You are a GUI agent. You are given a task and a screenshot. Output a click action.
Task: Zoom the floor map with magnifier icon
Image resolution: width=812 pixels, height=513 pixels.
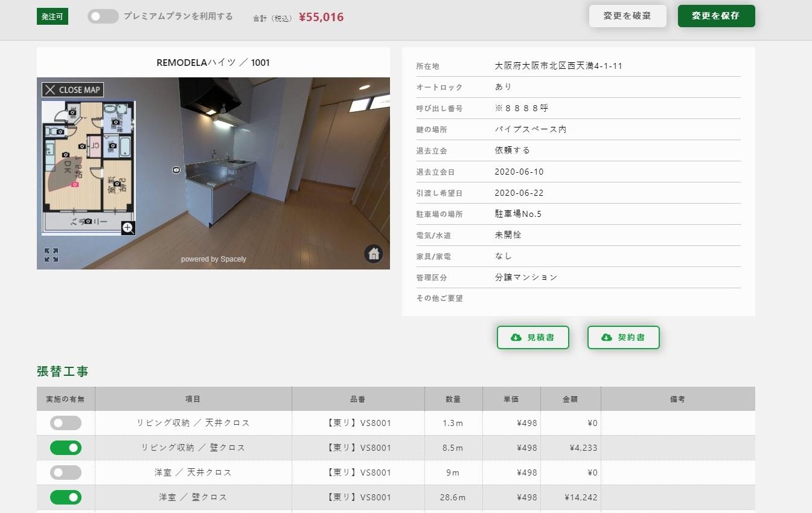tap(128, 228)
